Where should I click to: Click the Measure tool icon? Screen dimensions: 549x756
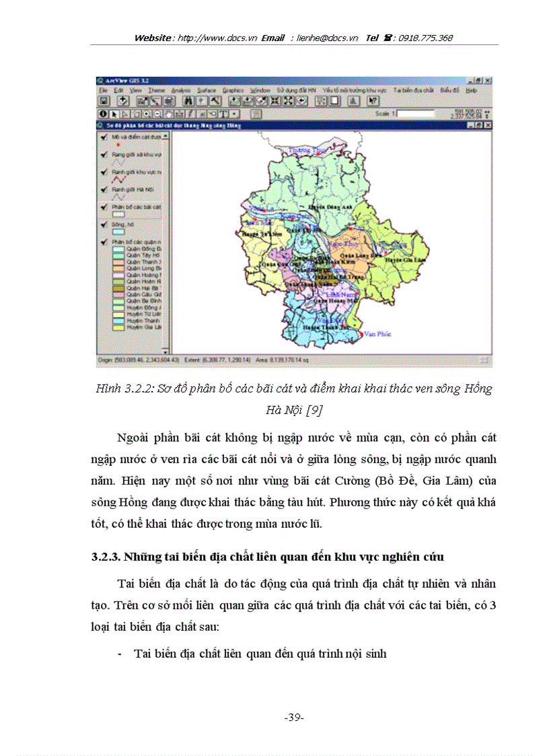tap(180, 114)
